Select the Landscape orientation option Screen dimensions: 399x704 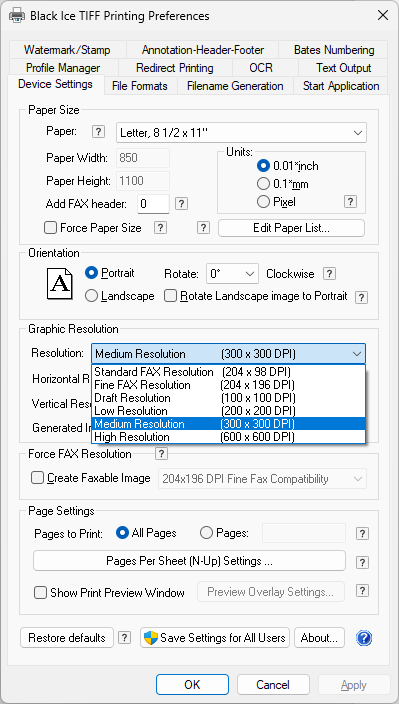92,296
